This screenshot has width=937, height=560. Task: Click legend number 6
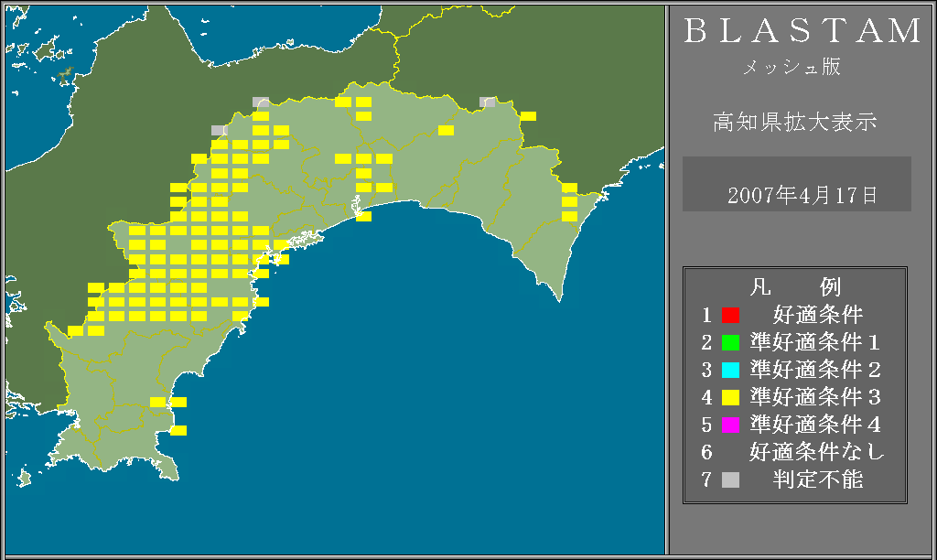pos(707,452)
